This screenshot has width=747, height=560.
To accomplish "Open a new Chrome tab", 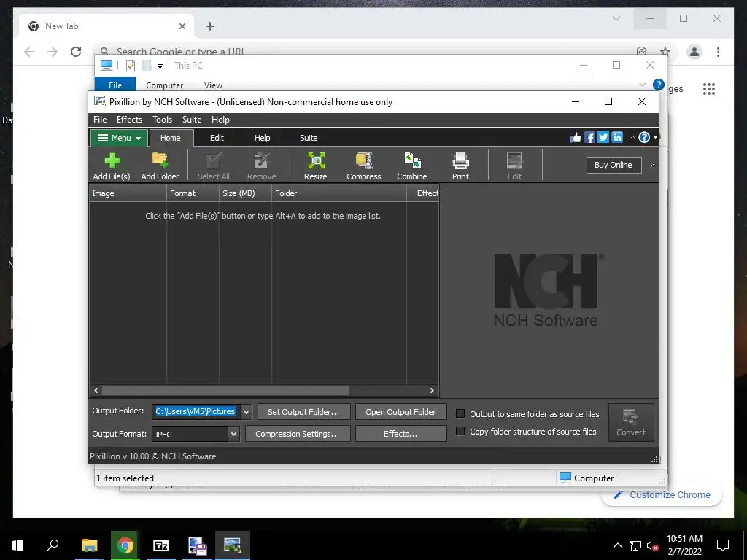I will (x=210, y=27).
